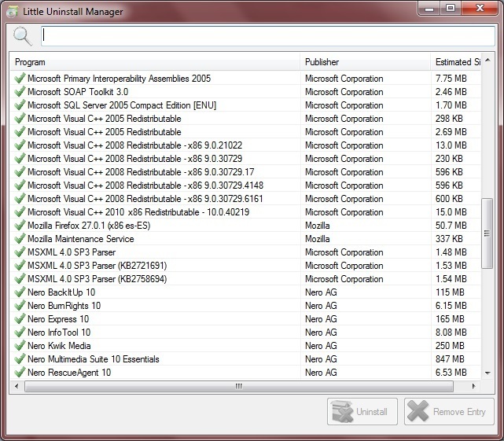Click the 847 MB size value
Screen dimensions: 504x441
coord(450,359)
